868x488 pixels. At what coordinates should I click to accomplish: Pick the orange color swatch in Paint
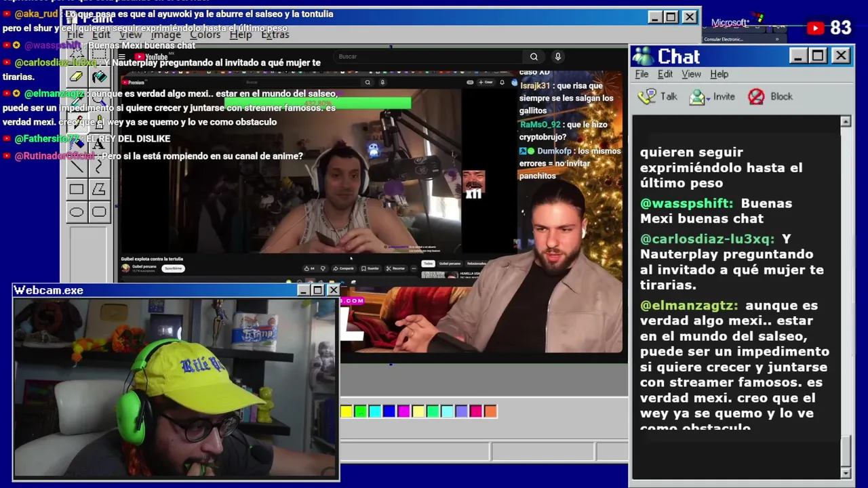coord(490,411)
